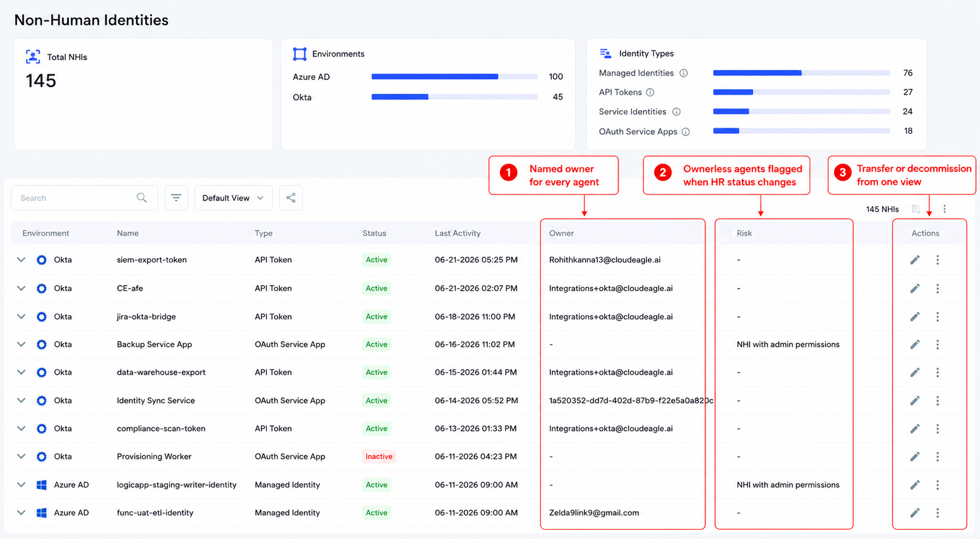Edit the func-uat-etl-identity row
Viewport: 980px width, 539px height.
tap(915, 513)
